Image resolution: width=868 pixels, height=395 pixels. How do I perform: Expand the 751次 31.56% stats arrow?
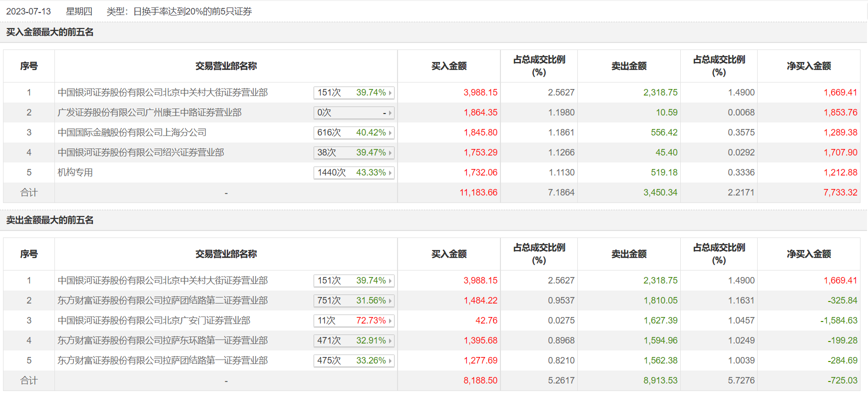tap(390, 301)
